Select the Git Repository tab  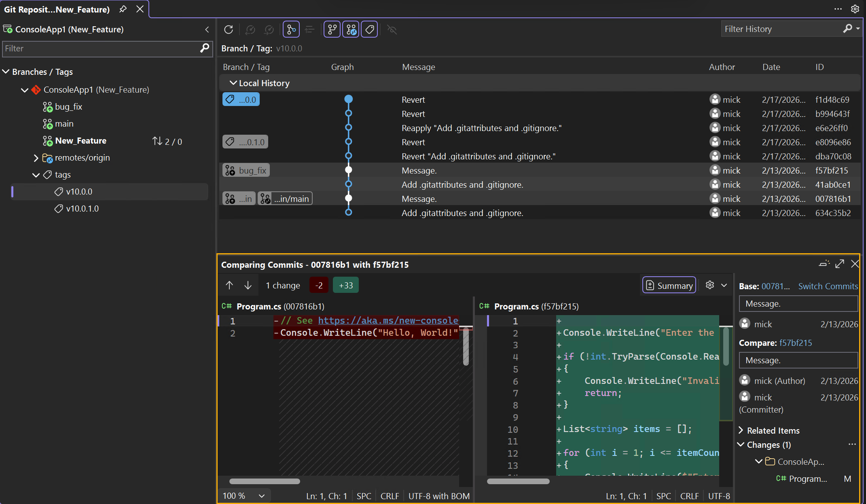point(57,9)
